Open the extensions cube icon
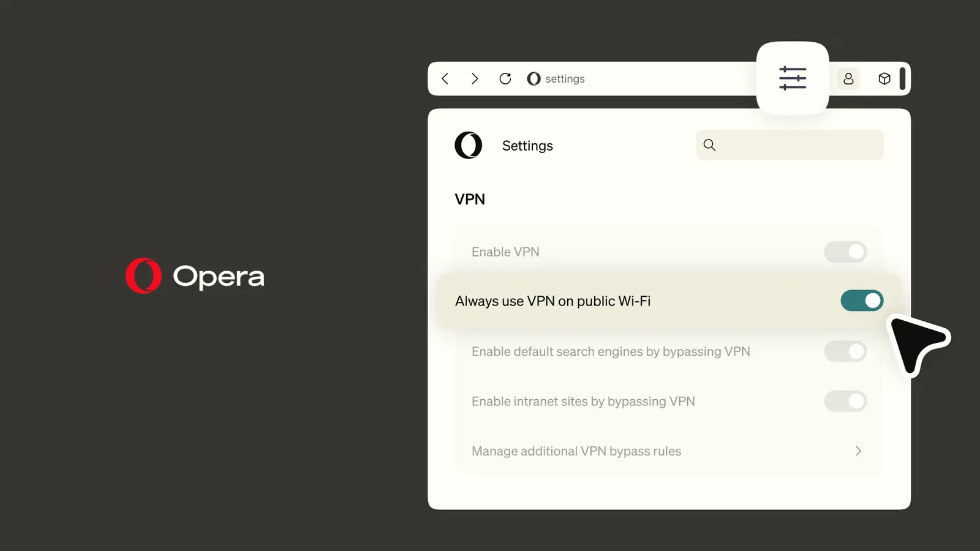Viewport: 980px width, 551px height. pos(884,78)
